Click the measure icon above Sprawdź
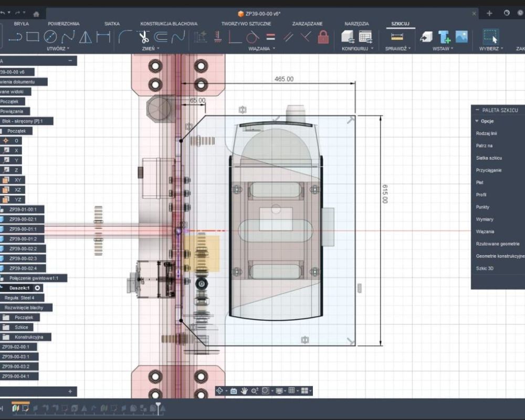Screen dimensions: 525x420 [x=397, y=37]
